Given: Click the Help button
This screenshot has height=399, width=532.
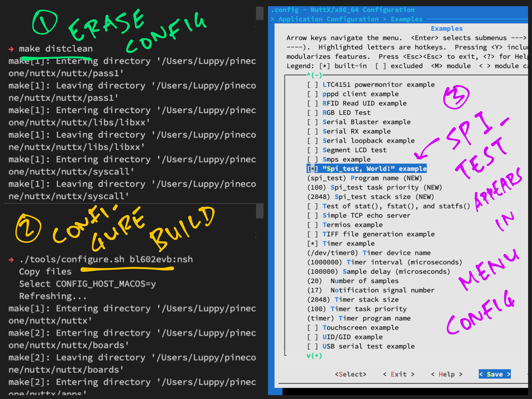Looking at the screenshot, I should 446,375.
